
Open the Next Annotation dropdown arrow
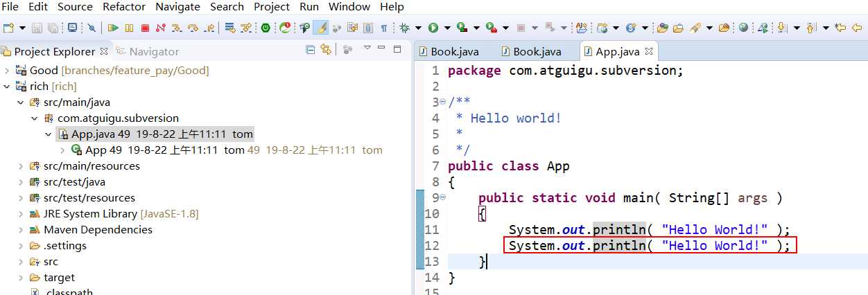pyautogui.click(x=797, y=28)
